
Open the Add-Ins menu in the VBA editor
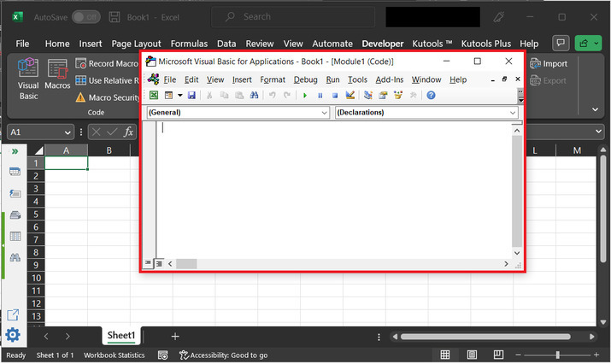390,79
